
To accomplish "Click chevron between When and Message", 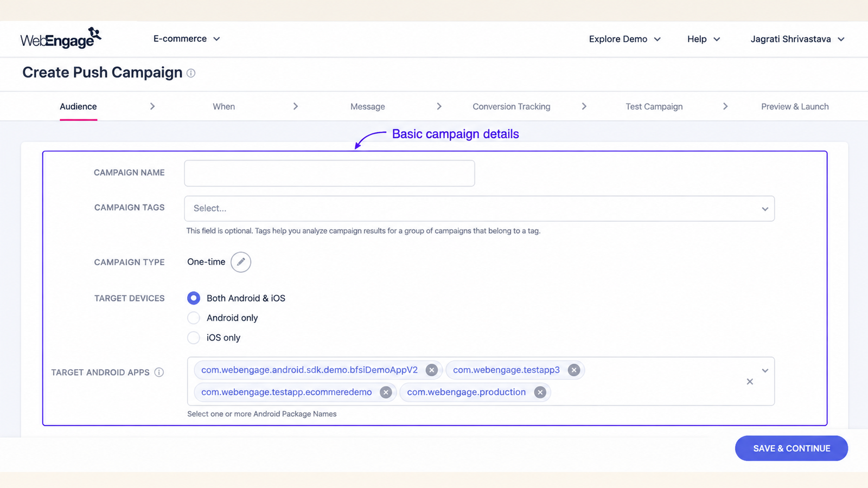I will [x=296, y=106].
